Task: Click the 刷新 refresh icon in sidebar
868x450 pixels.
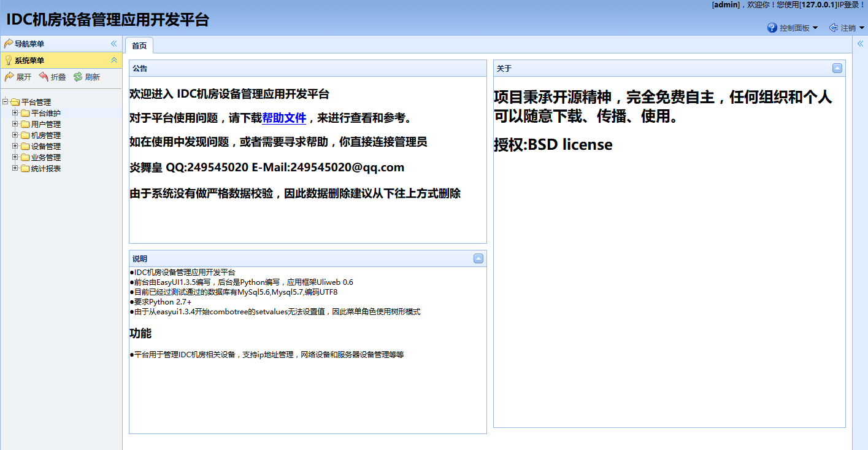Action: [78, 77]
